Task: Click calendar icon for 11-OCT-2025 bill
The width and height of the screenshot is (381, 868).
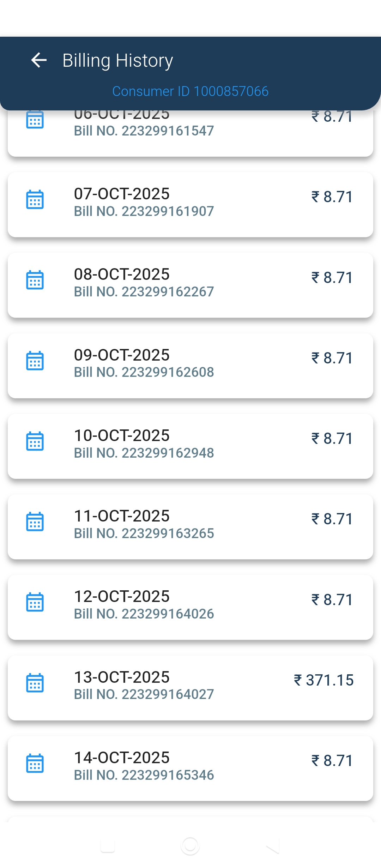Action: coord(35,522)
